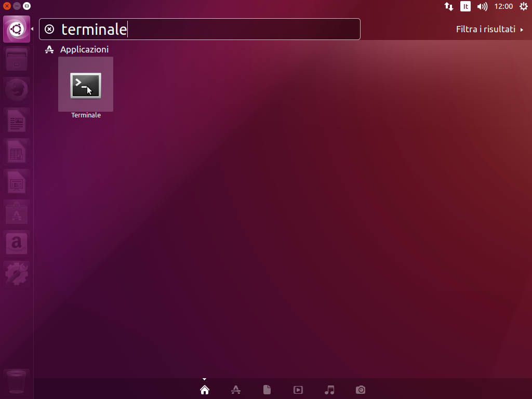Expand the Filtra i risultati panel
This screenshot has height=399, width=532.
click(489, 29)
